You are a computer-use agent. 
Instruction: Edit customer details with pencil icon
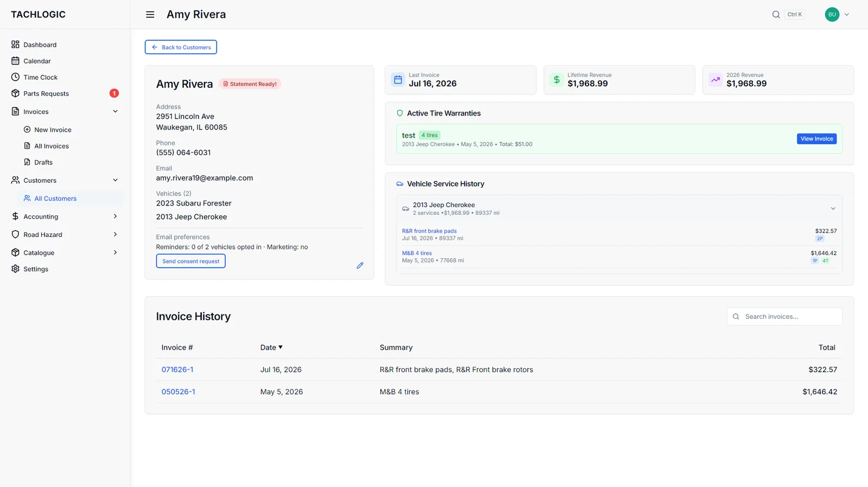(x=360, y=265)
